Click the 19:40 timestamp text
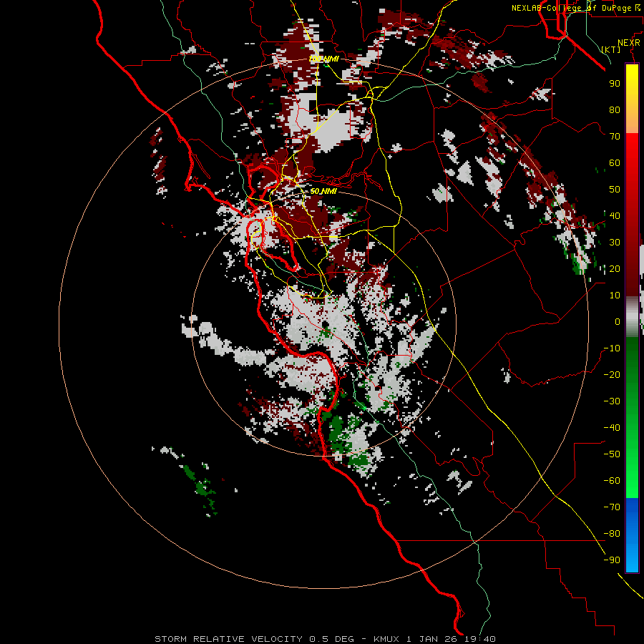644x644 pixels. tap(479, 639)
